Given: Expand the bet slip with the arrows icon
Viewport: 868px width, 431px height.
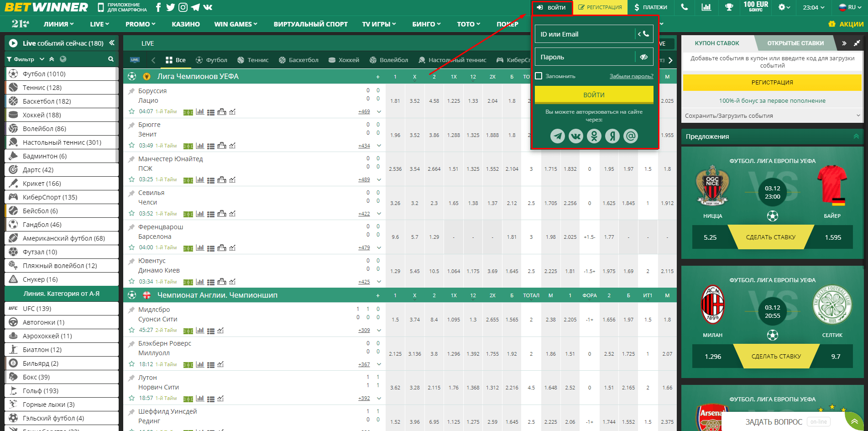Looking at the screenshot, I should point(857,43).
